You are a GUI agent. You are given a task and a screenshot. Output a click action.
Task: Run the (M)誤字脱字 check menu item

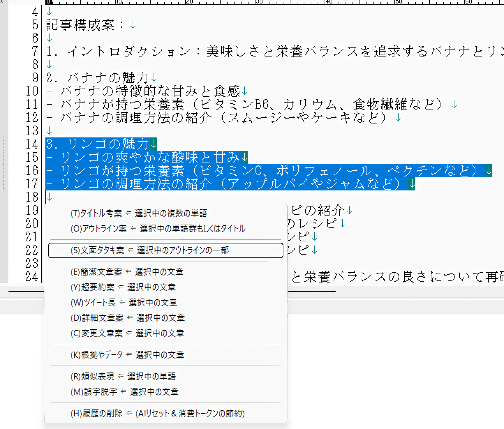click(124, 392)
